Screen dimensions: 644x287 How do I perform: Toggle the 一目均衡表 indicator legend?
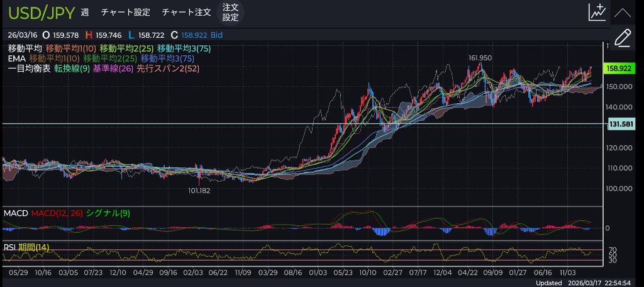[29, 68]
